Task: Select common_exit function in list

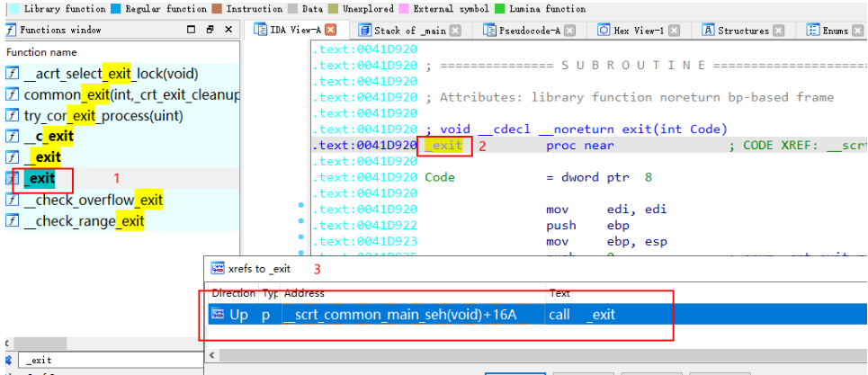Action: pyautogui.click(x=122, y=95)
